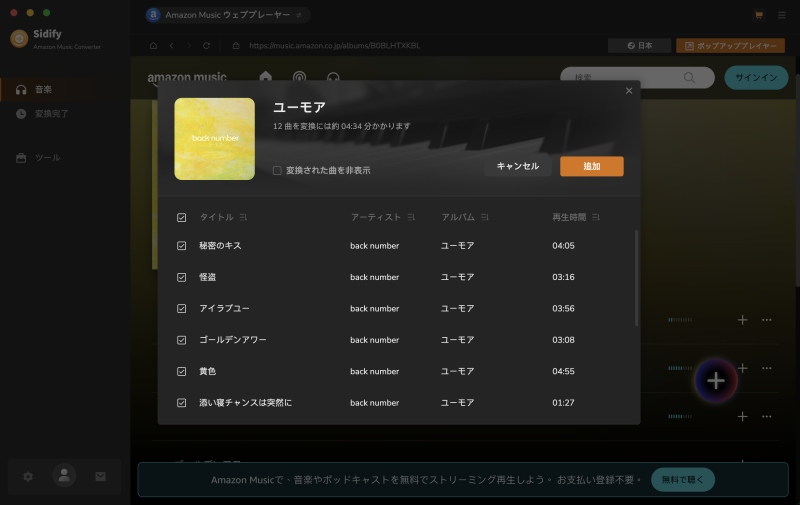This screenshot has height=505, width=800.
Task: Click the サインイン button
Action: tap(756, 78)
